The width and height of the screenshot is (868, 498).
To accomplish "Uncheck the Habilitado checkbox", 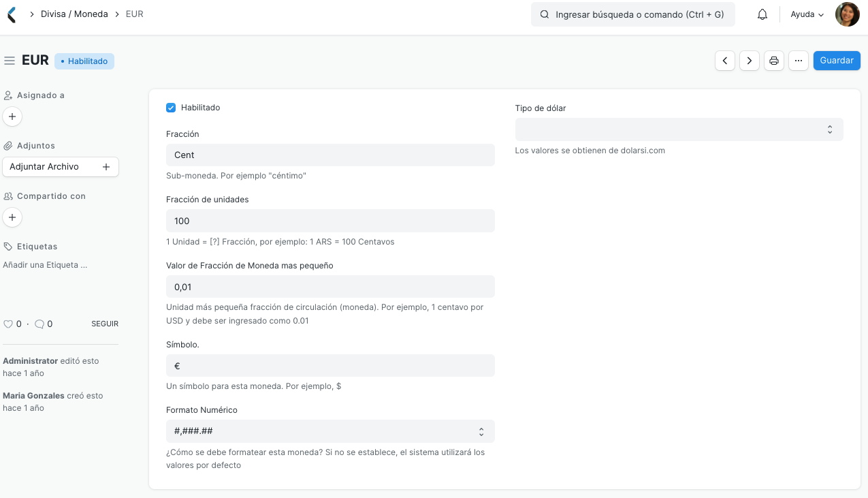I will point(171,108).
